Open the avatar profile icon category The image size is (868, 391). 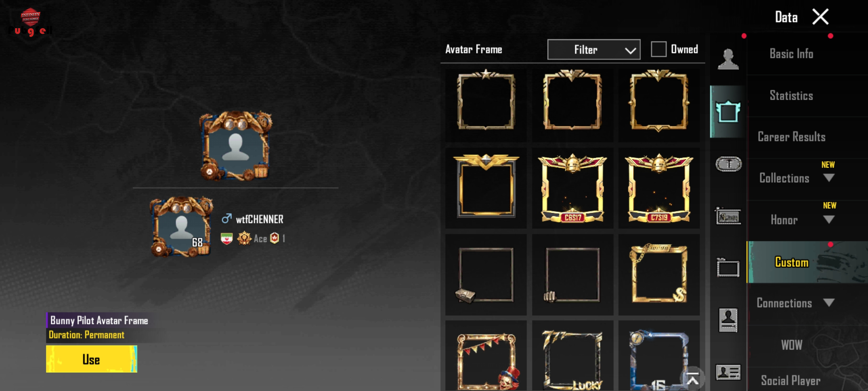pyautogui.click(x=728, y=59)
